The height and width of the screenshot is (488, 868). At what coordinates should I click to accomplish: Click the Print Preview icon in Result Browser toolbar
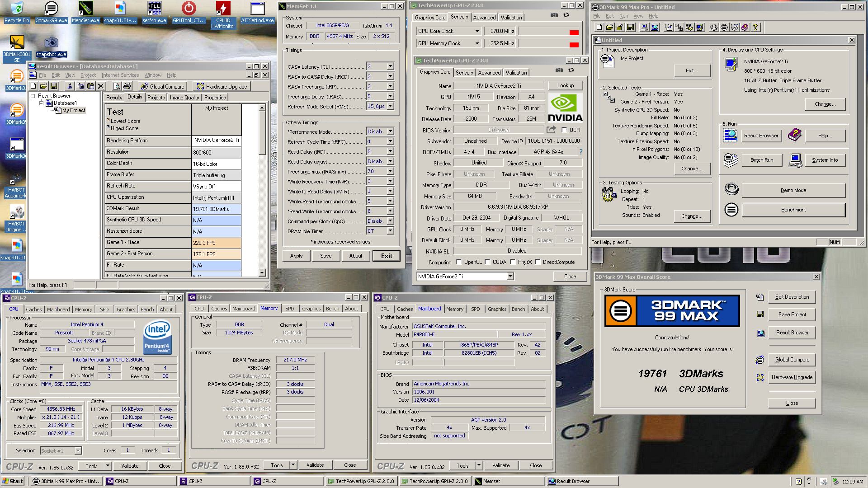[x=117, y=86]
